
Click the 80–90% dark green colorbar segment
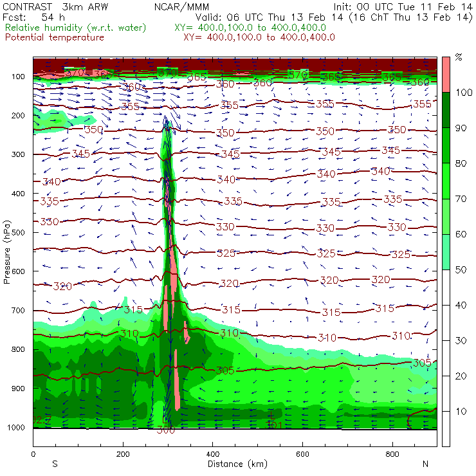coord(446,145)
